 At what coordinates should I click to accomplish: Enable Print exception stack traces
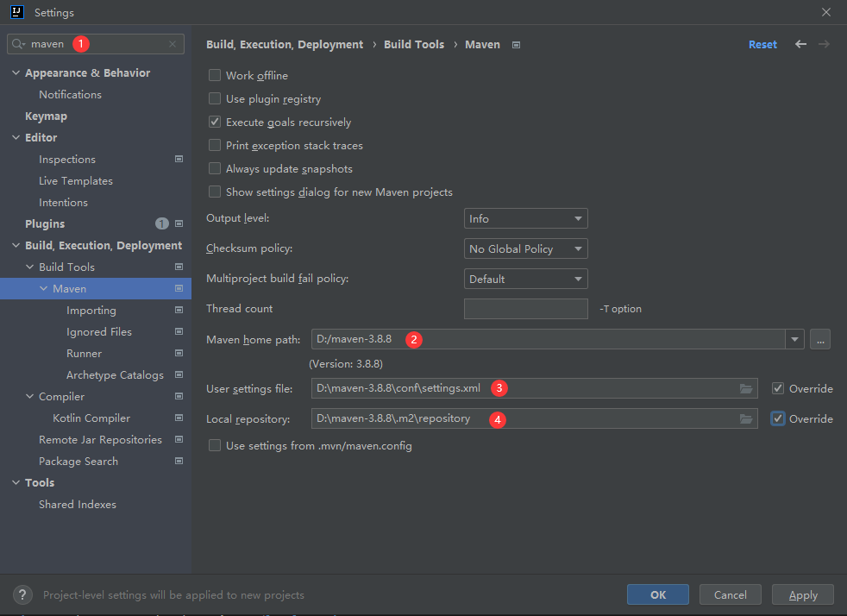(x=215, y=145)
